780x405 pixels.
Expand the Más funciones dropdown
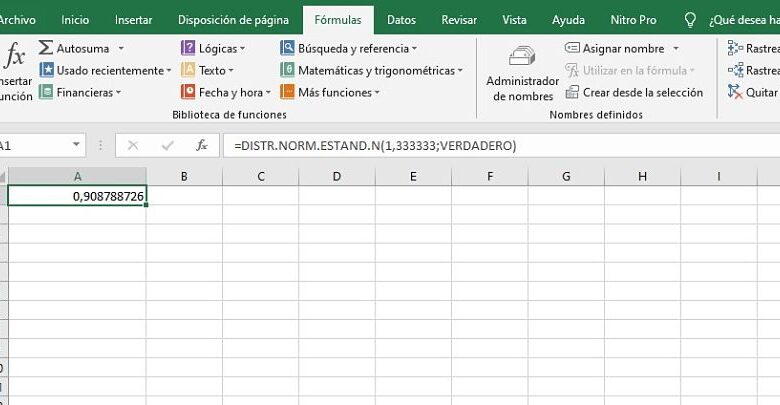[x=377, y=92]
